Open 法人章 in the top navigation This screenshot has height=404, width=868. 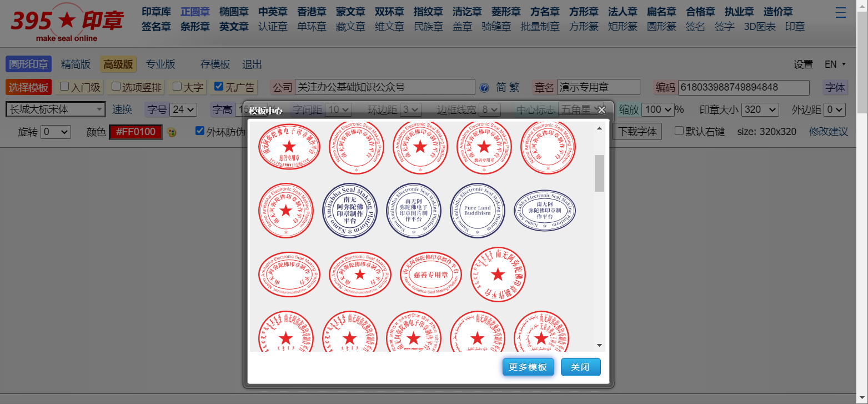[x=623, y=12]
